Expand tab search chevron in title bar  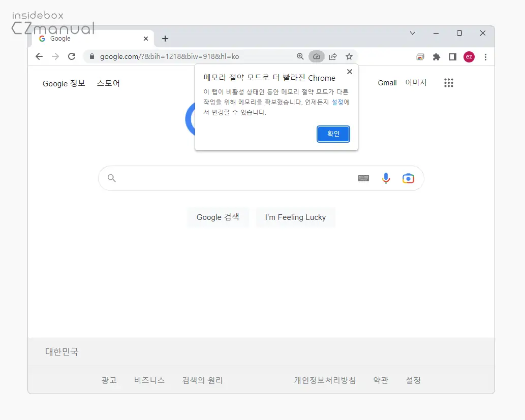pos(413,33)
